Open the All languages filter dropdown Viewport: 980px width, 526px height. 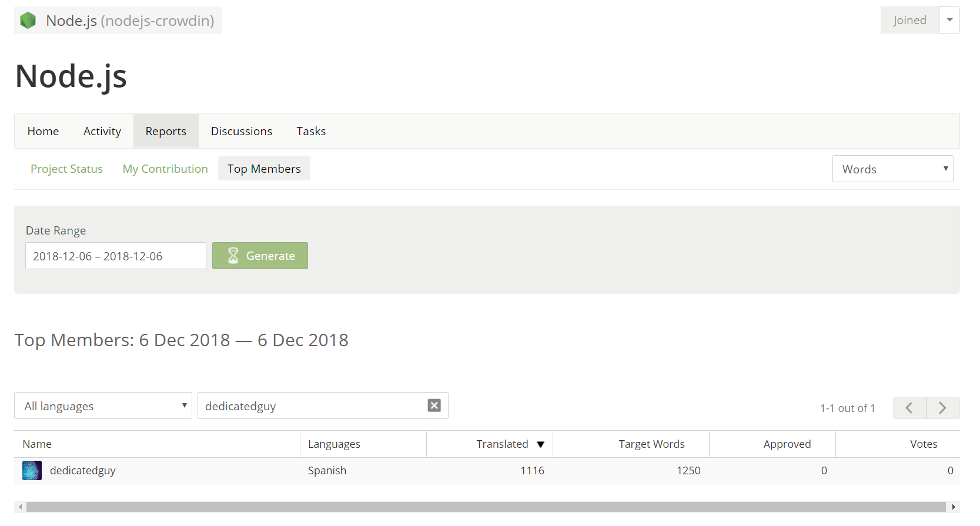(x=103, y=406)
